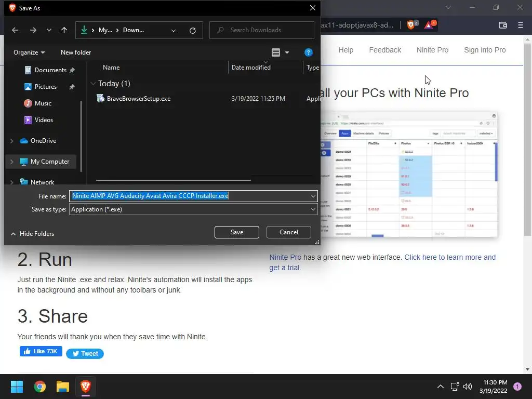Viewport: 532px width, 399px height.
Task: Open Brave wallet icon
Action: click(503, 25)
